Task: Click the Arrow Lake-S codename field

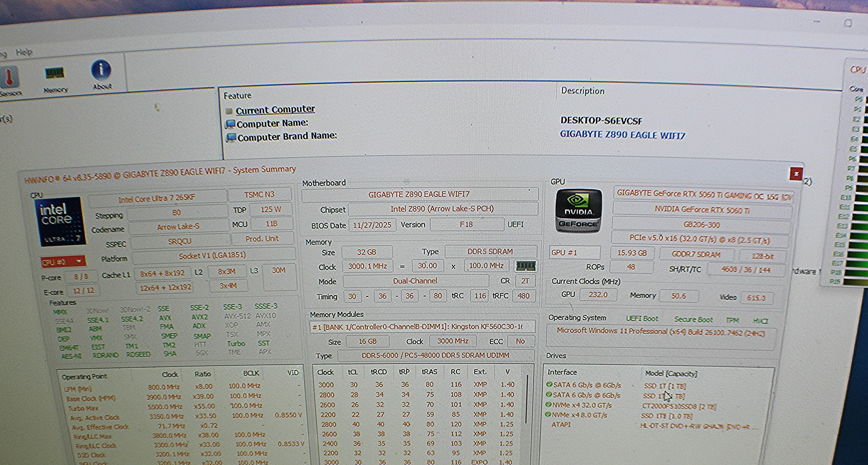Action: (x=178, y=227)
